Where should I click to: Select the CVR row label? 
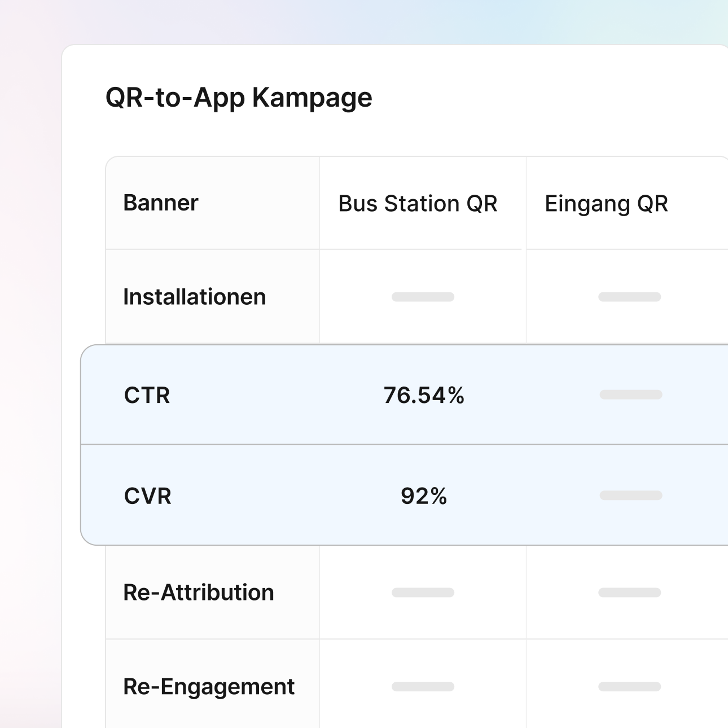click(x=147, y=496)
